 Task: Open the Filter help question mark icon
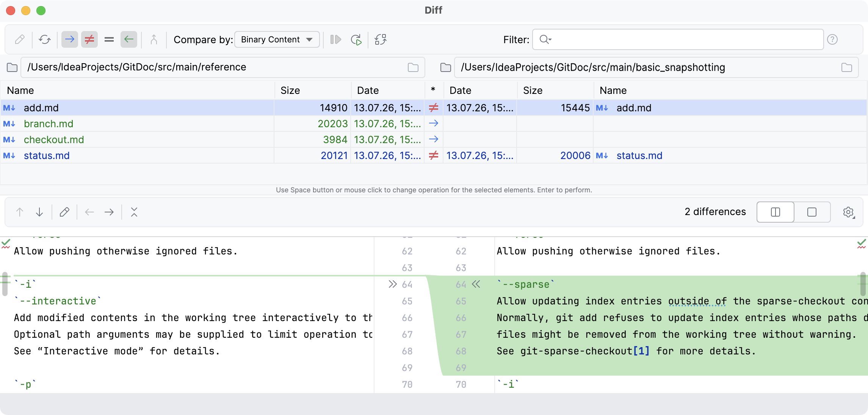832,39
